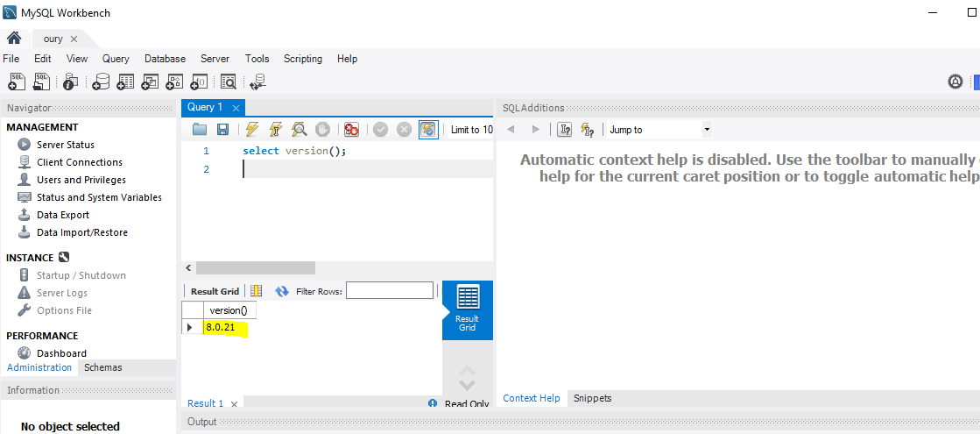The image size is (980, 434).
Task: Create a new view icon
Action: pos(150,81)
